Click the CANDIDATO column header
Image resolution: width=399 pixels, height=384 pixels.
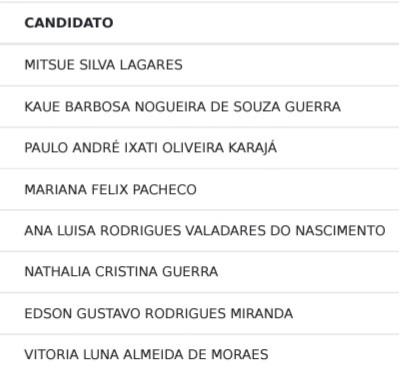[69, 23]
